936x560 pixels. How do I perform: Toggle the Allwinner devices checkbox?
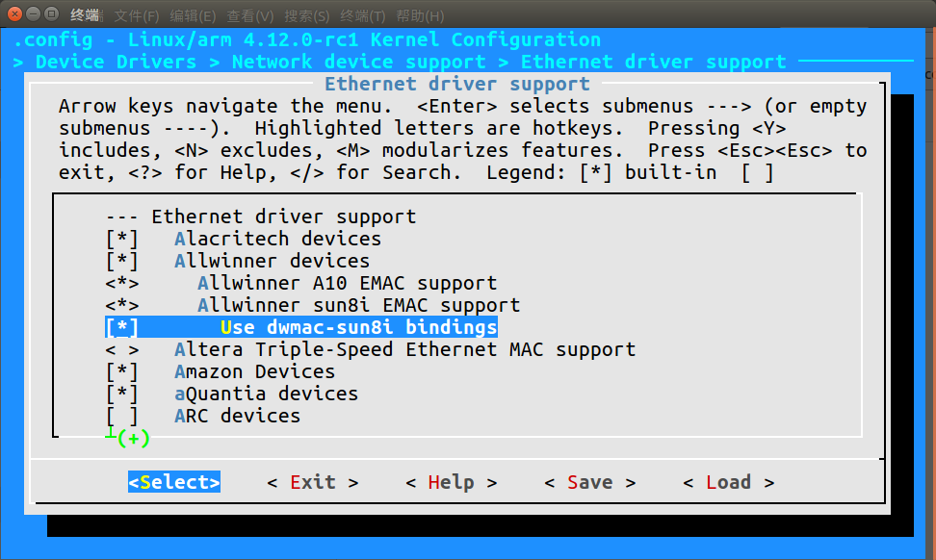(121, 261)
